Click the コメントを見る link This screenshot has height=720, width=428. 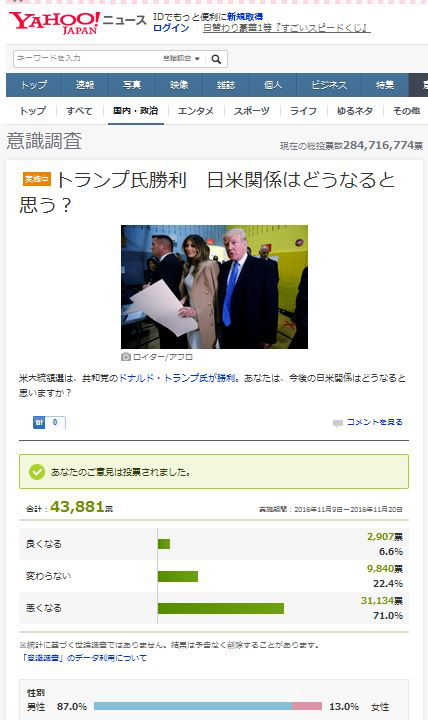pos(374,422)
